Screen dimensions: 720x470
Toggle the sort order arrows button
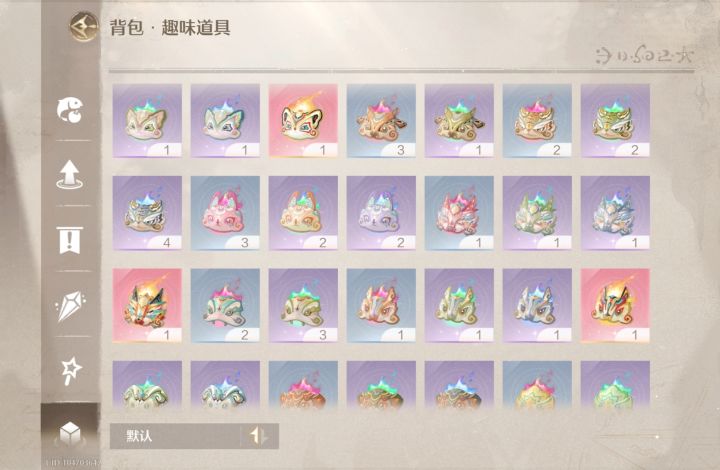pos(259,436)
